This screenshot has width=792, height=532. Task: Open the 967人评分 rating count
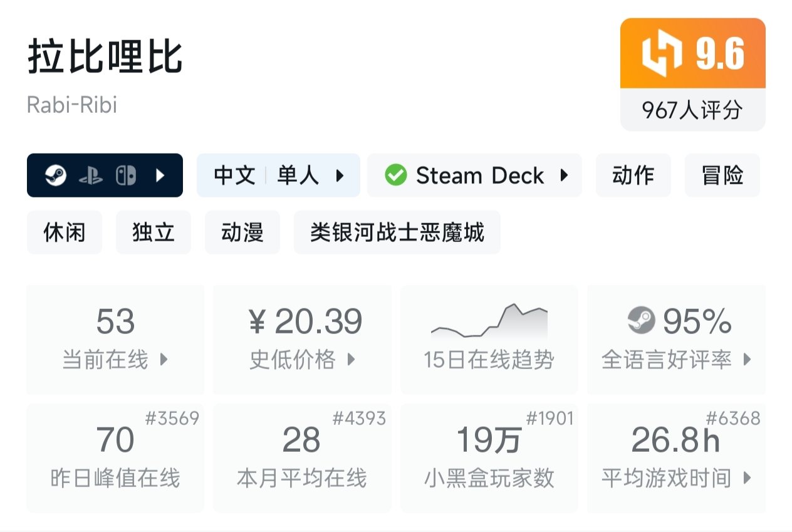click(692, 110)
